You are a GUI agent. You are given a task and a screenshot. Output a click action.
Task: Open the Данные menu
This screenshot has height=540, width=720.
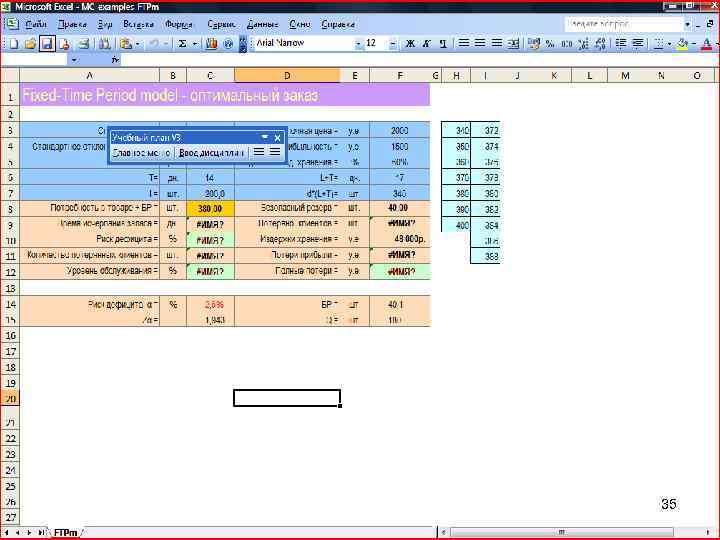(262, 24)
